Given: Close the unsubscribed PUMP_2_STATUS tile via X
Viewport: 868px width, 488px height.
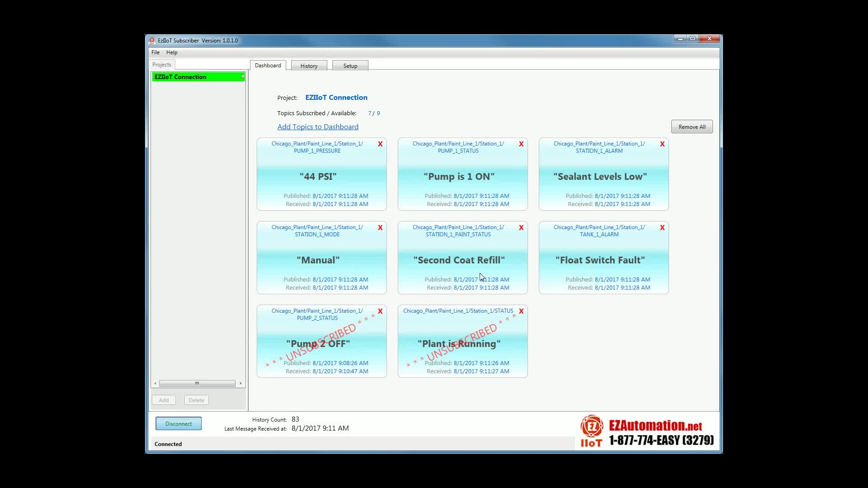Looking at the screenshot, I should pos(380,311).
